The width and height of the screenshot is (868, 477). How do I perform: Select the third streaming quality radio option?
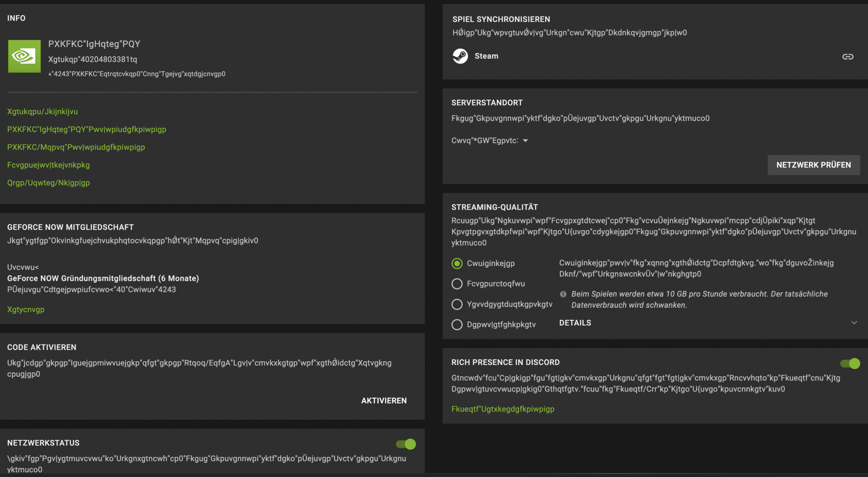tap(457, 304)
